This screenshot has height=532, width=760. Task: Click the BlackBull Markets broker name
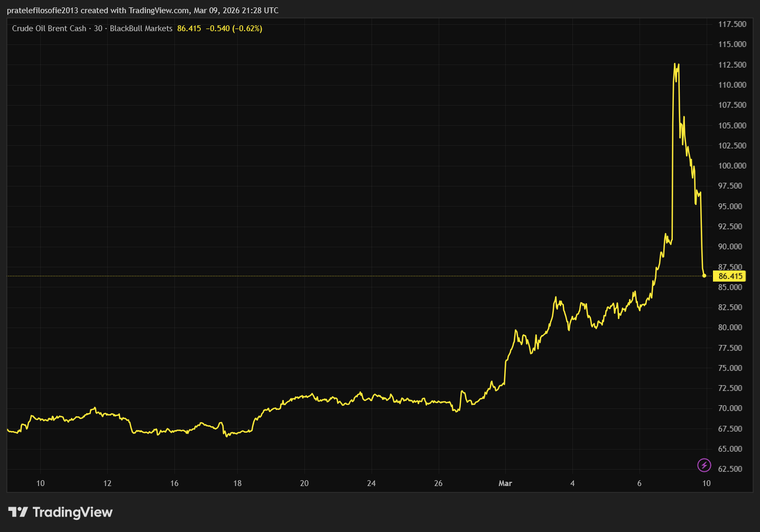pos(141,29)
